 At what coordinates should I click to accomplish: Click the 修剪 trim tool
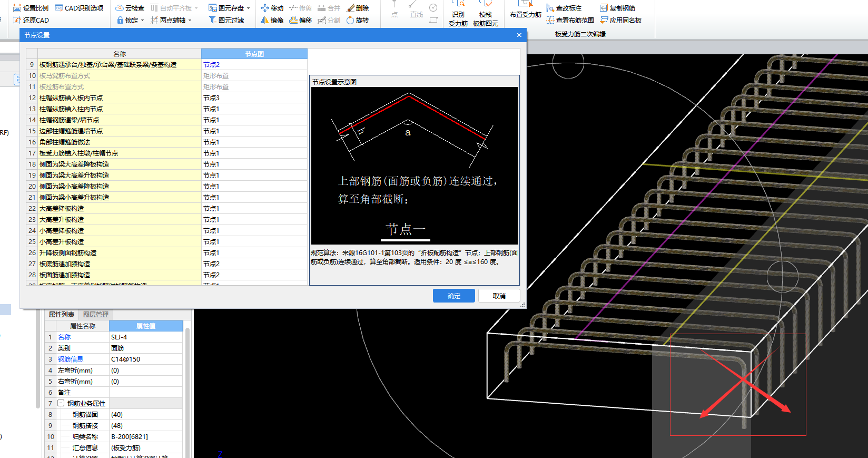301,8
